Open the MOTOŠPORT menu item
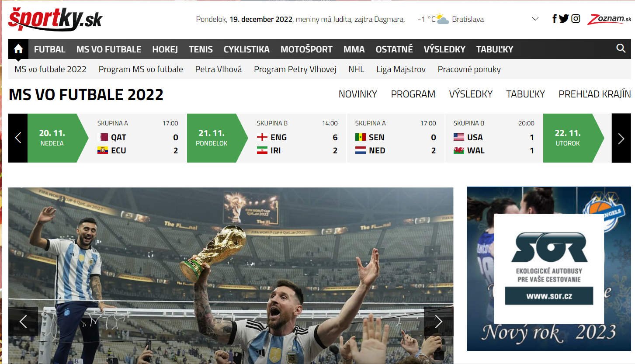The height and width of the screenshot is (364, 635). point(306,49)
